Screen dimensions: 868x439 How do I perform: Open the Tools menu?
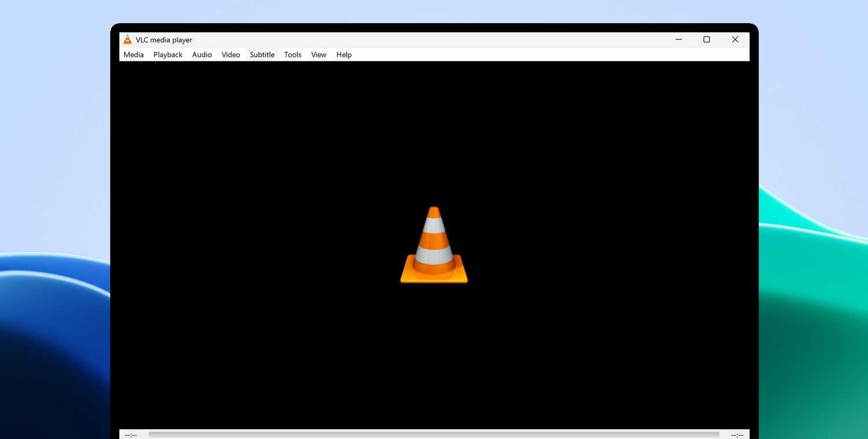pyautogui.click(x=292, y=54)
